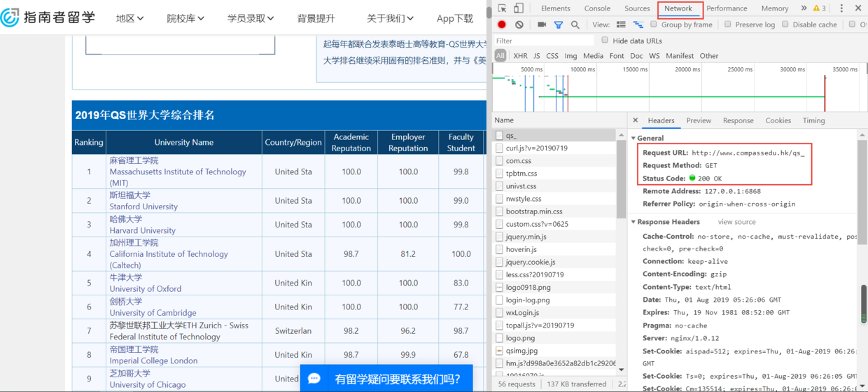
Task: Select the bootstrap.min.css request
Action: point(554,211)
